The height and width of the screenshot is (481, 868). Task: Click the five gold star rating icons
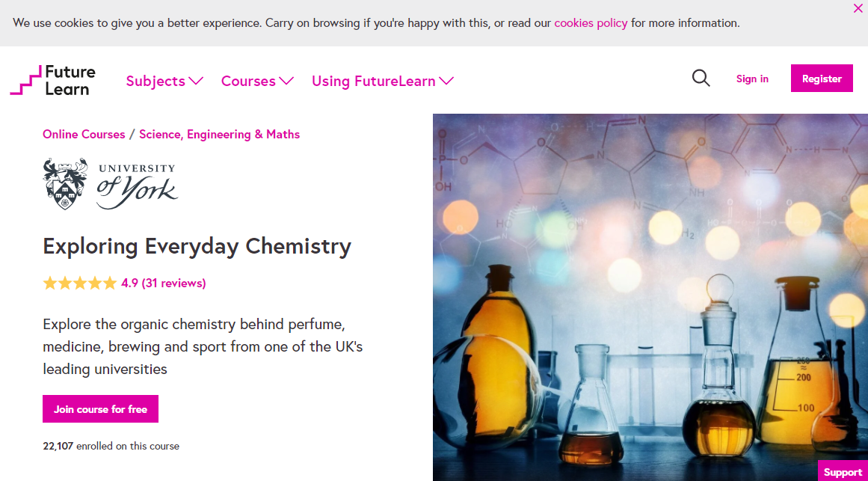(80, 283)
